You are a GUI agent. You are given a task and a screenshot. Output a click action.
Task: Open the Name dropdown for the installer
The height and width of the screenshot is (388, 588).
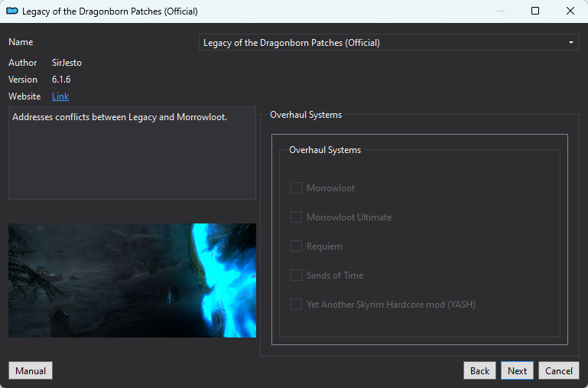tap(389, 43)
